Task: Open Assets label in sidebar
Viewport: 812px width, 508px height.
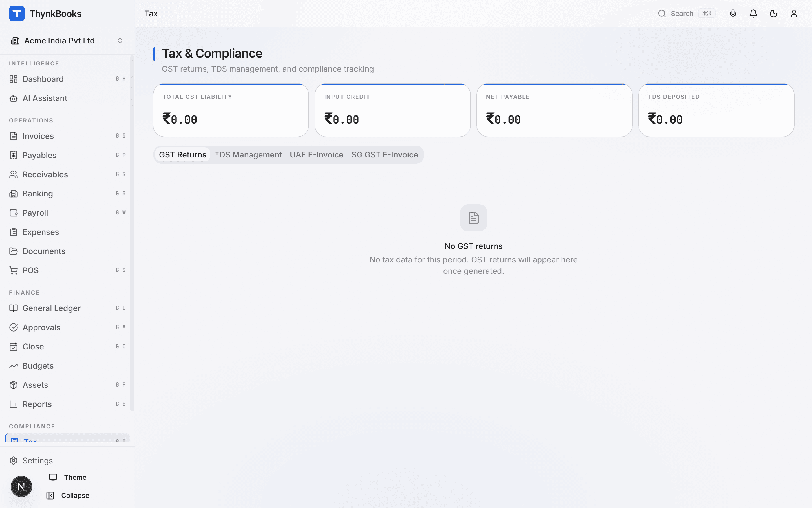Action: click(x=35, y=385)
